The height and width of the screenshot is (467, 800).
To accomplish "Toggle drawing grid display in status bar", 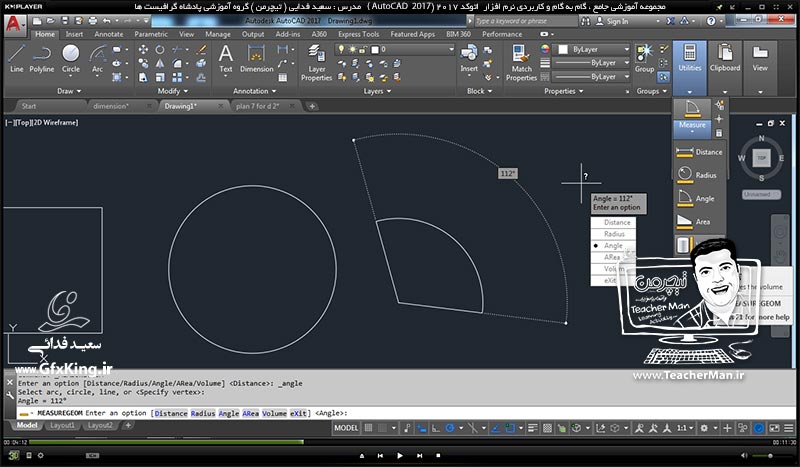I will [368, 428].
